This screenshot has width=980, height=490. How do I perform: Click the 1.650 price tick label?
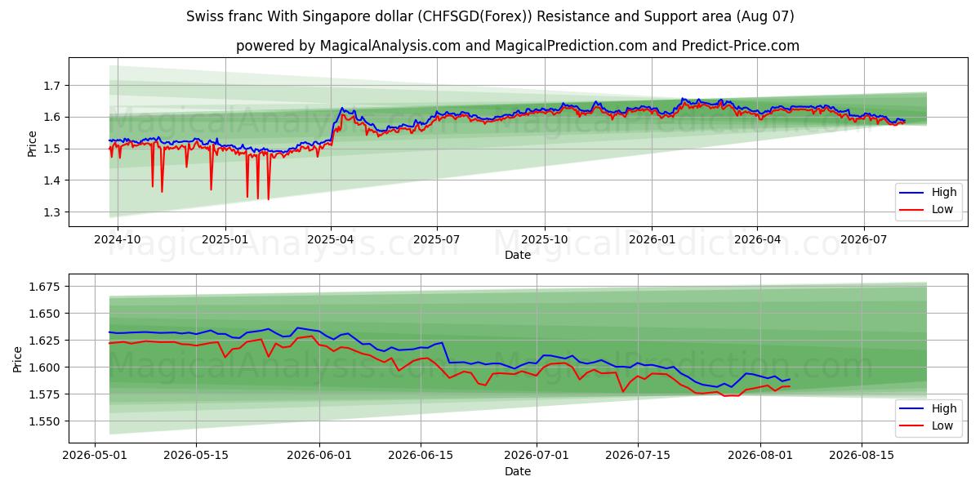point(47,314)
